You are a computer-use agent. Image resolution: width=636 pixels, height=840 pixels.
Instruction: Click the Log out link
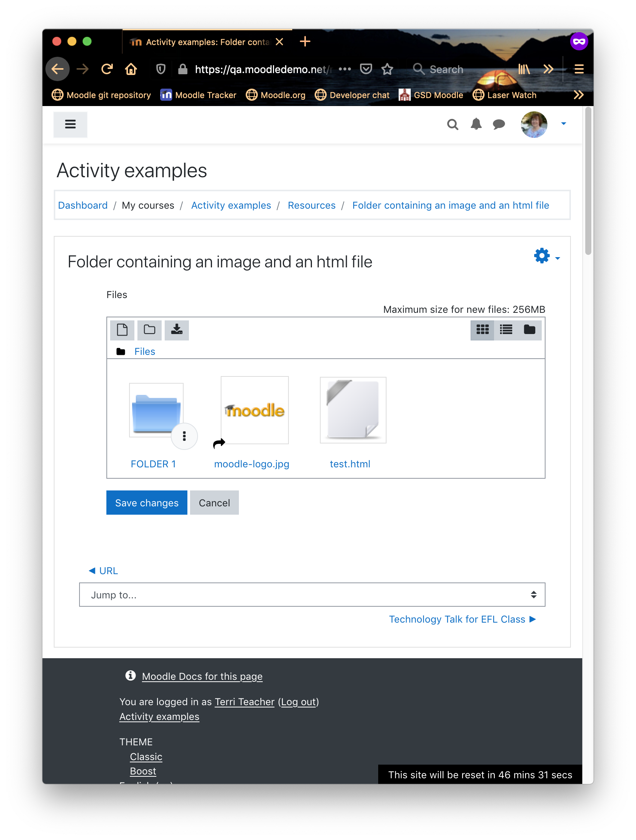pyautogui.click(x=298, y=702)
